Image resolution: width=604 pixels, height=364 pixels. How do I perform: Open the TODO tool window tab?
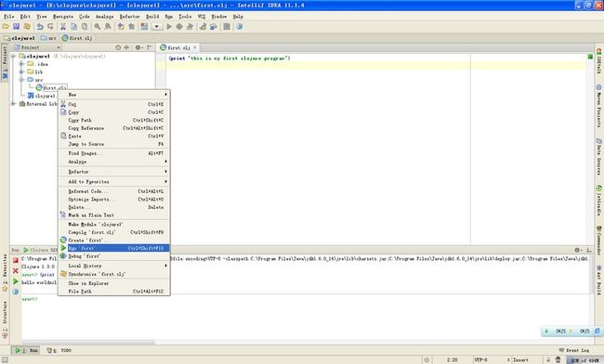[59, 350]
